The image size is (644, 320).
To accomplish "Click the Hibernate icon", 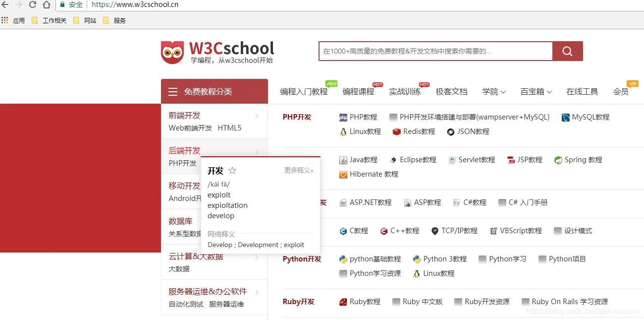I will [344, 174].
